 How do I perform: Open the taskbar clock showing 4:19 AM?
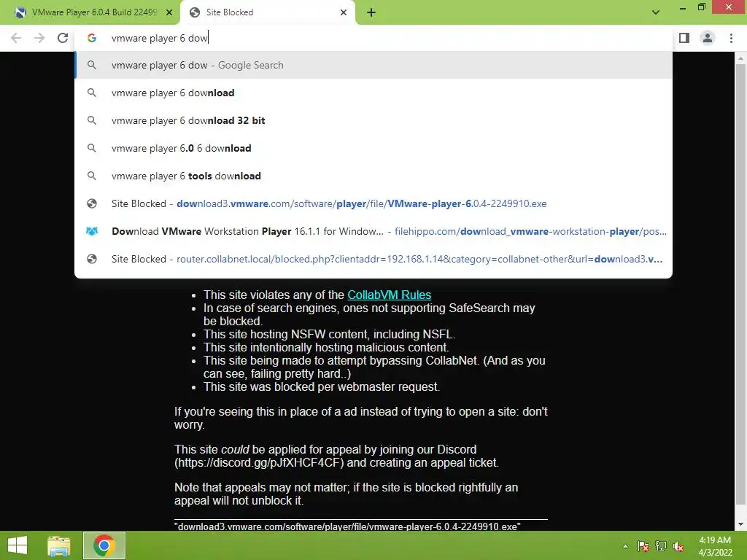tap(715, 546)
